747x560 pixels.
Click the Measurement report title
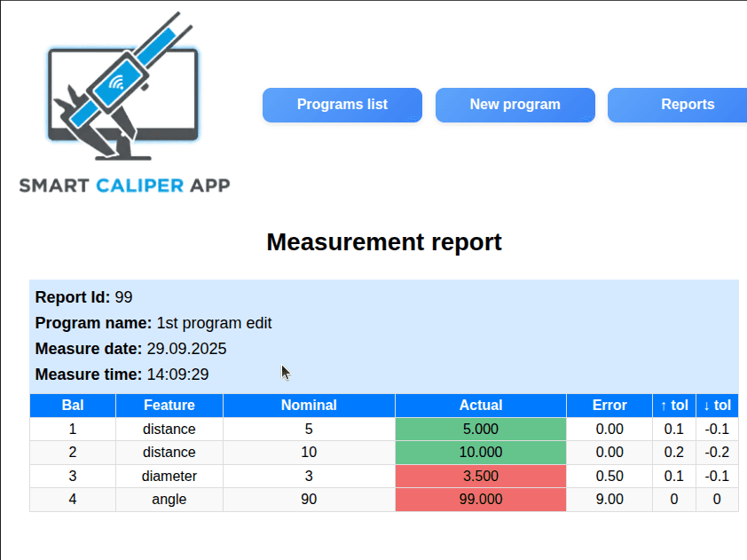pyautogui.click(x=383, y=241)
